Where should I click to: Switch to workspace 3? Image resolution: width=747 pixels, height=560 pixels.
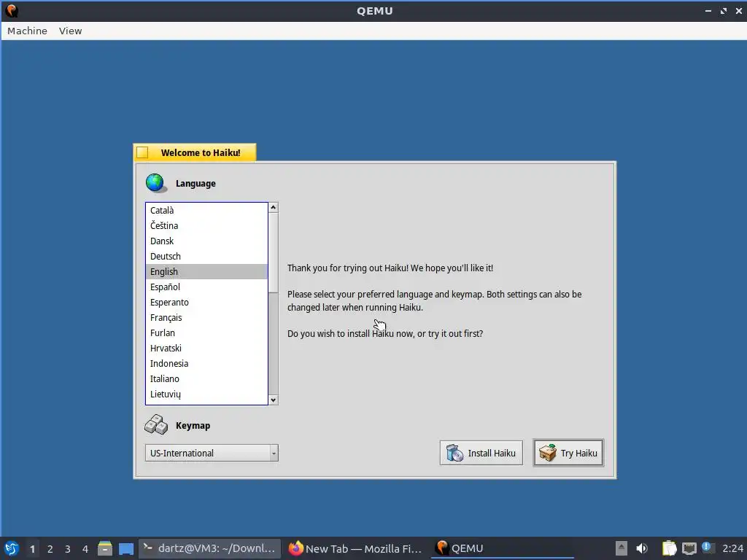point(68,549)
